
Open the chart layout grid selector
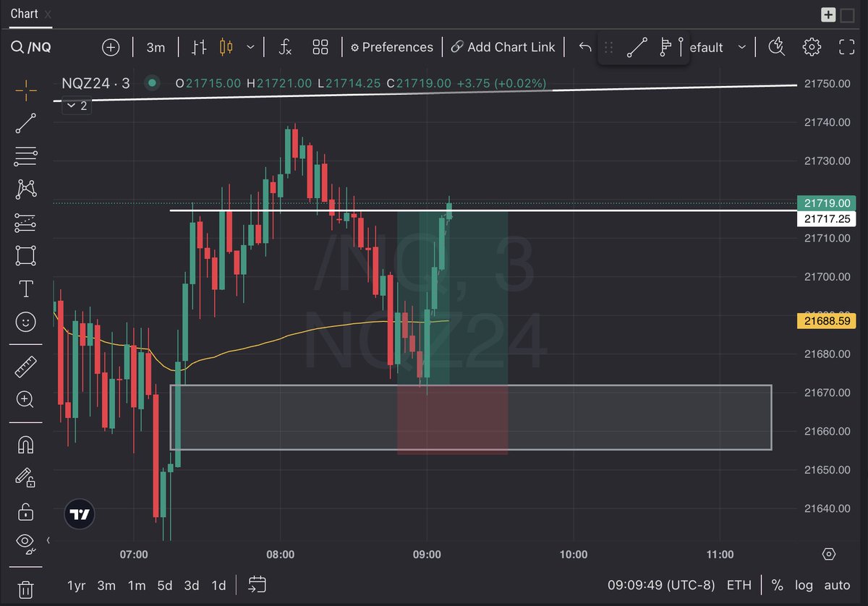tap(320, 47)
